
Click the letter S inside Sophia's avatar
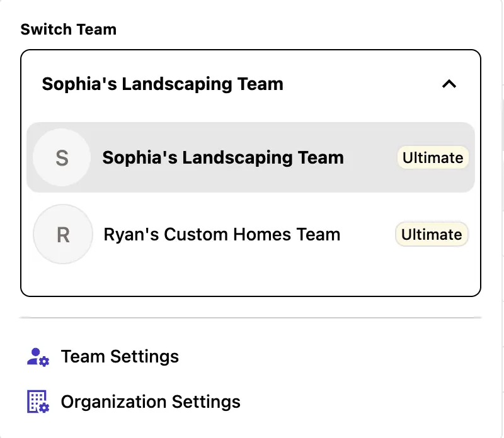click(62, 158)
